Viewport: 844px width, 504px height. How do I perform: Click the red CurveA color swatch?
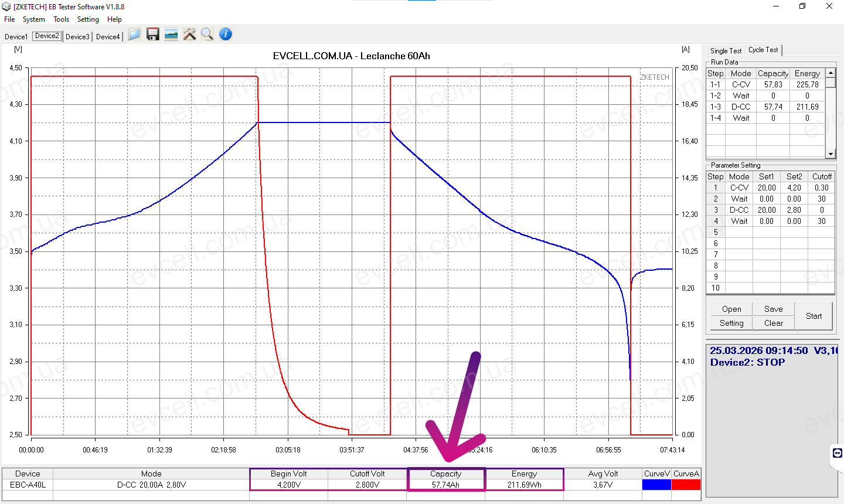[x=686, y=485]
